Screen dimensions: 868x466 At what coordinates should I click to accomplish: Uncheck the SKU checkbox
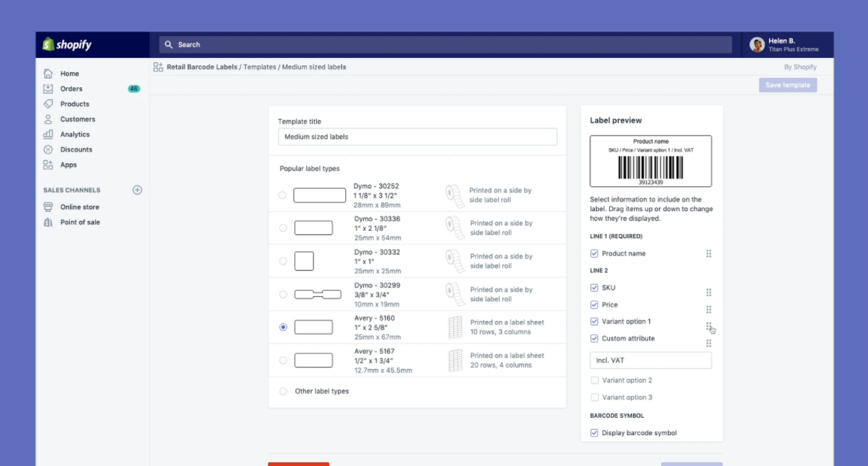594,288
